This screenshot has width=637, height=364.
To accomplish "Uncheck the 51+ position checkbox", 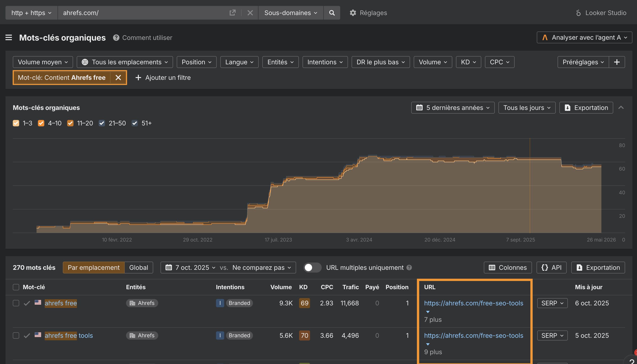I will [x=135, y=123].
